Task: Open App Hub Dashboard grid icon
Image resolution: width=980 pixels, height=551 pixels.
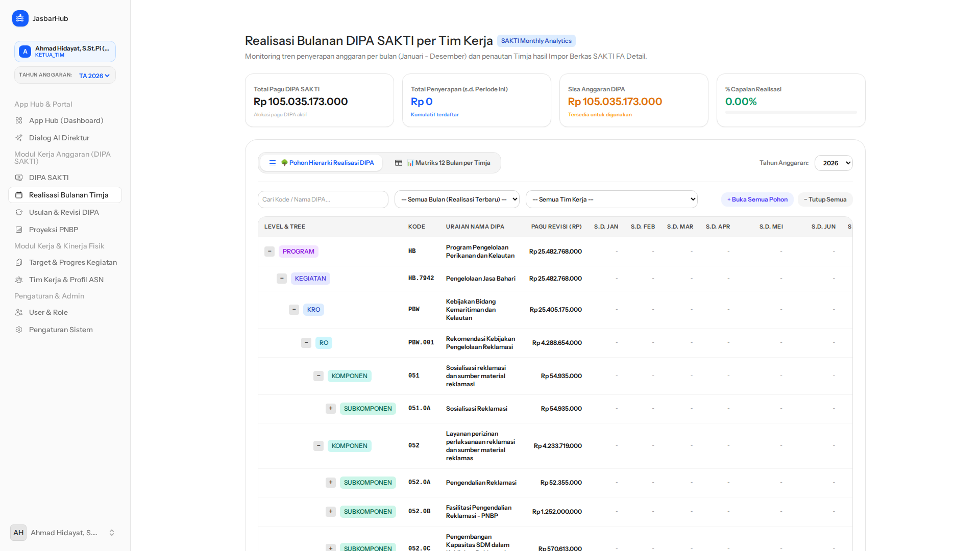Action: (19, 120)
